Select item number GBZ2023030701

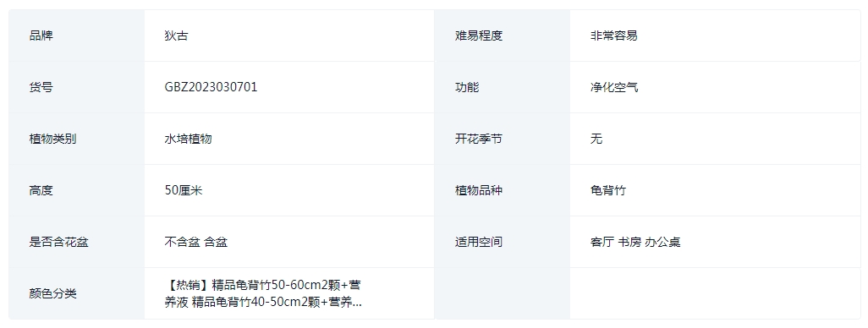[211, 87]
